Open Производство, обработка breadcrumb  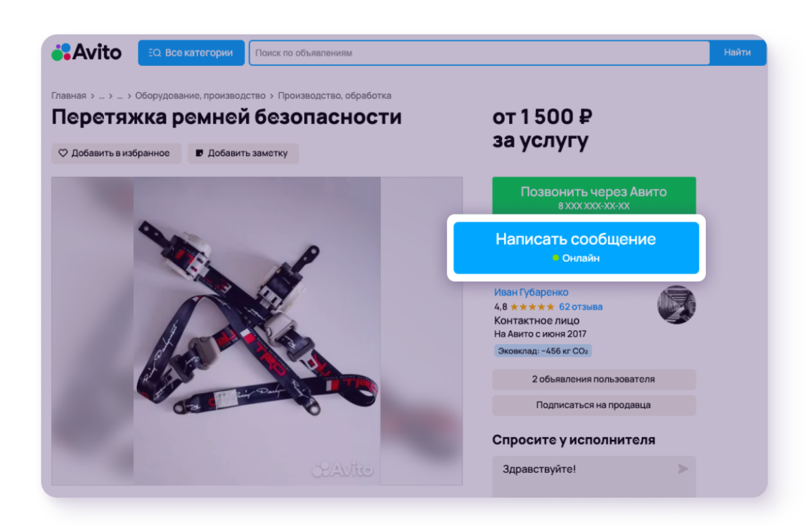[x=334, y=96]
